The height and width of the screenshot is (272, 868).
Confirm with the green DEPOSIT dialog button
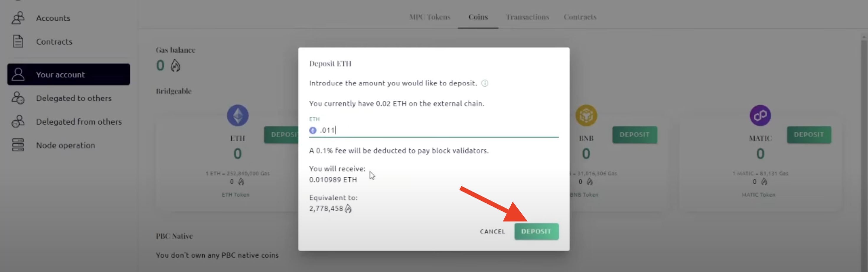(536, 231)
